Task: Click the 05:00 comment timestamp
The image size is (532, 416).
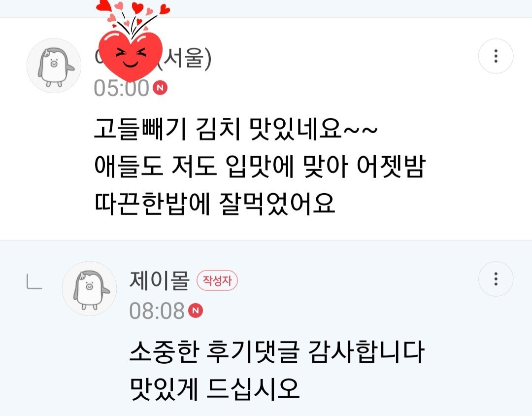Action: point(122,88)
